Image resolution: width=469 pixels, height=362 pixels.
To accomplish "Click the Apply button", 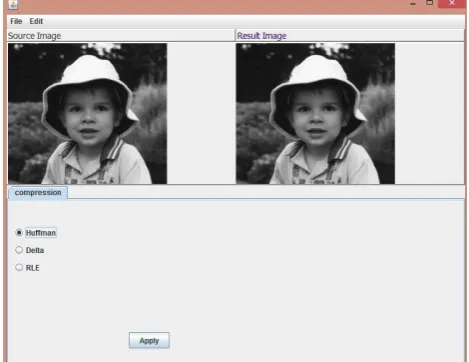I will [149, 341].
